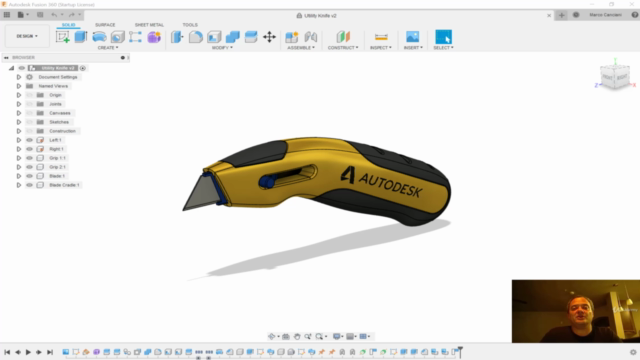This screenshot has height=360, width=640.
Task: Select the Midplane construct tool
Action: 343,37
